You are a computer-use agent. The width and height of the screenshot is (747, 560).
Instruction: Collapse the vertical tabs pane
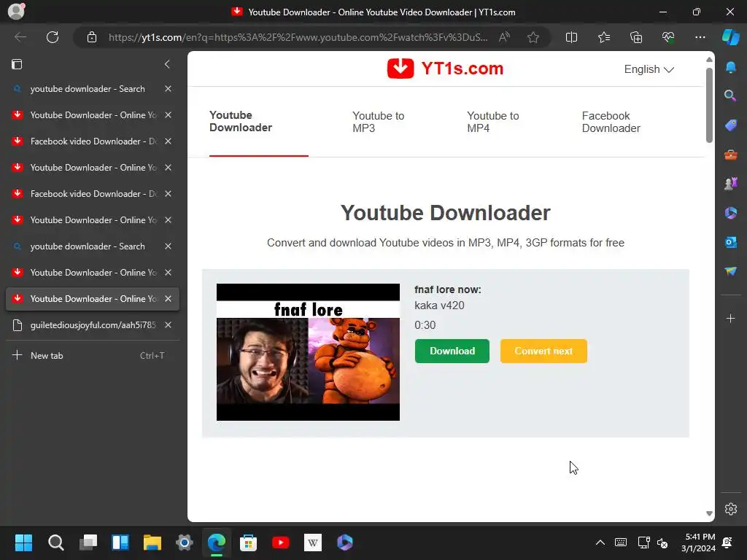pos(167,64)
